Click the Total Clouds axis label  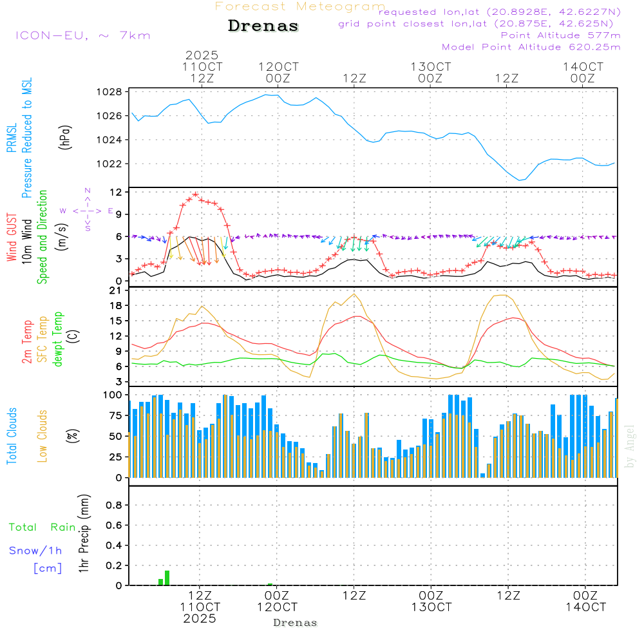pos(12,436)
